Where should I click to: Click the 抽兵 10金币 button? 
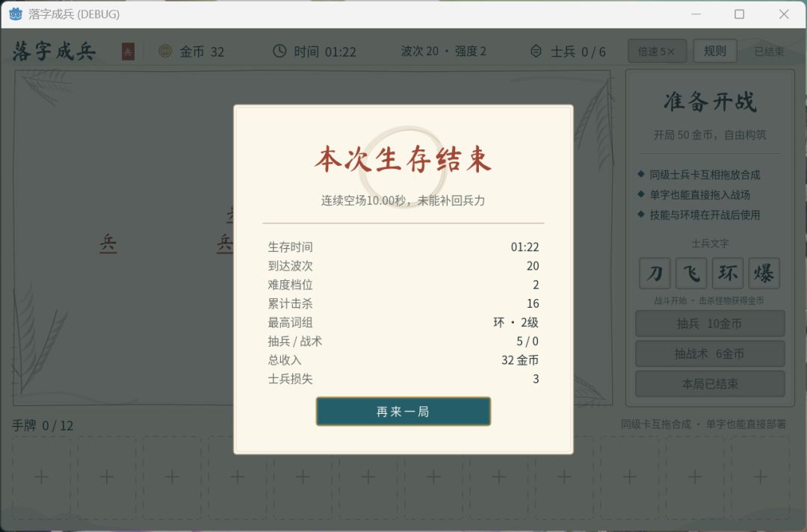coord(710,323)
